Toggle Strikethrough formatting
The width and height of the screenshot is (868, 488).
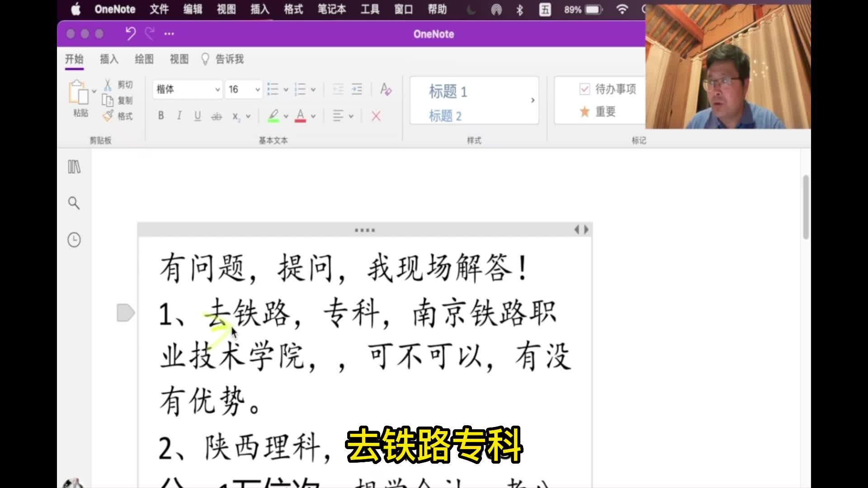click(217, 116)
